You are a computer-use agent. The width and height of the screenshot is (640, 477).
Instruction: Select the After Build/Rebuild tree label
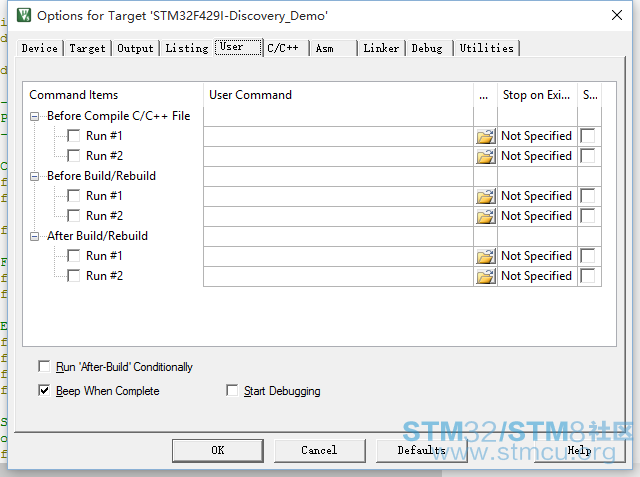click(97, 236)
